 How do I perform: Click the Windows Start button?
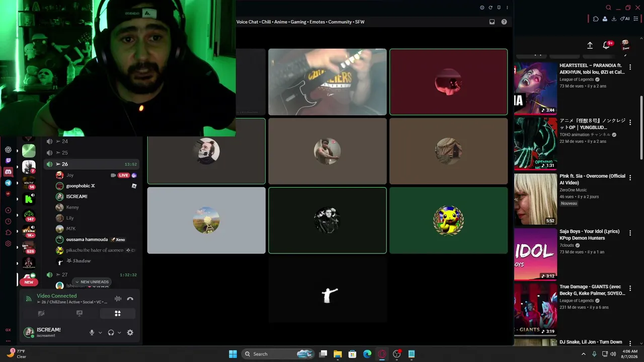pos(233,354)
